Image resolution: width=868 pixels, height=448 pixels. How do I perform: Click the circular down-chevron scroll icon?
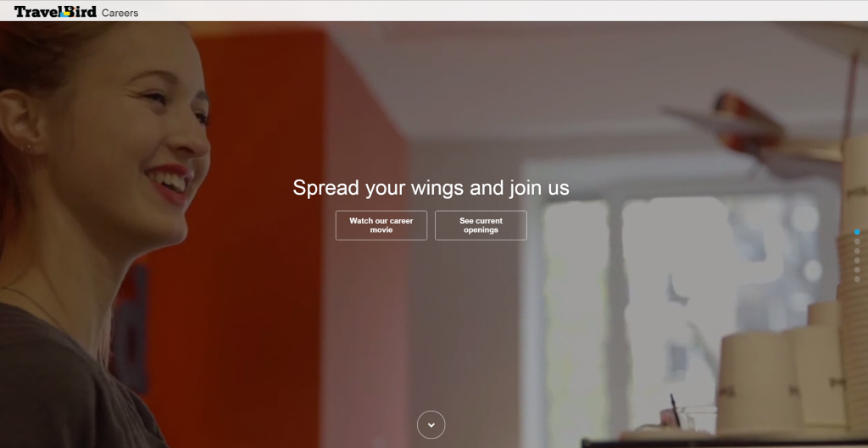[x=431, y=425]
